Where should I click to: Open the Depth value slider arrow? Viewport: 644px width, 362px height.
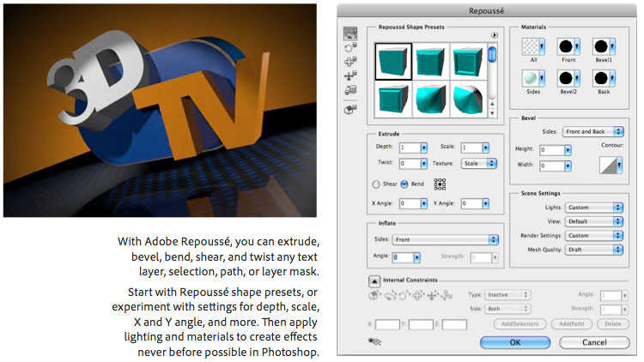tap(424, 148)
